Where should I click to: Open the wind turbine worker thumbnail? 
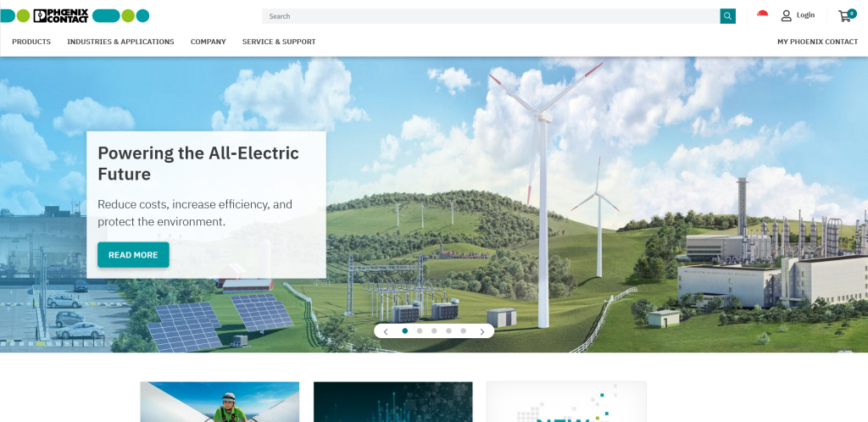pyautogui.click(x=220, y=402)
